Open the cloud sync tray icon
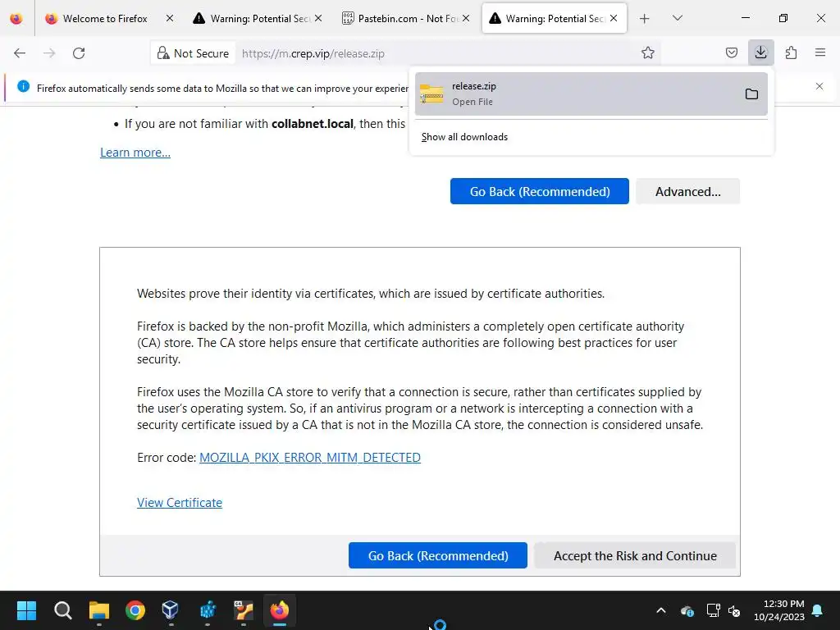Image resolution: width=840 pixels, height=630 pixels. (x=687, y=610)
